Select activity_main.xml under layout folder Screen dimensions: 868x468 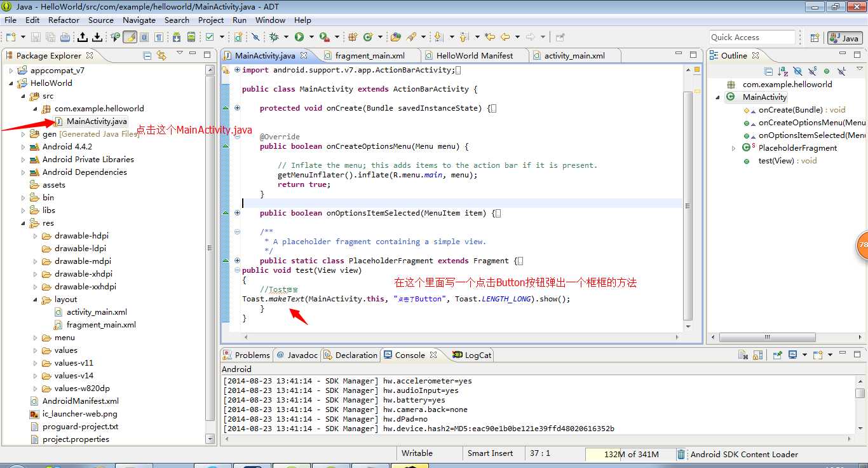click(x=97, y=312)
